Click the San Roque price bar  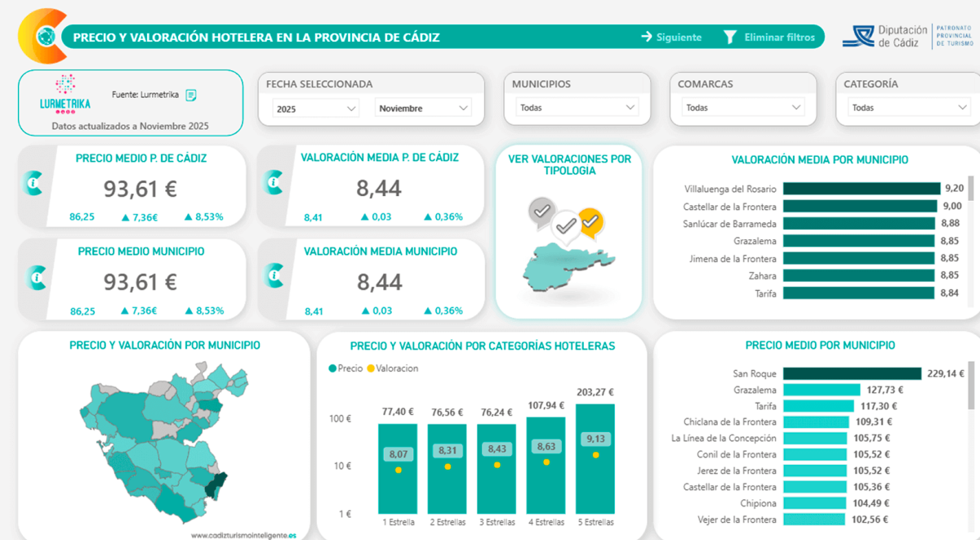tap(851, 373)
